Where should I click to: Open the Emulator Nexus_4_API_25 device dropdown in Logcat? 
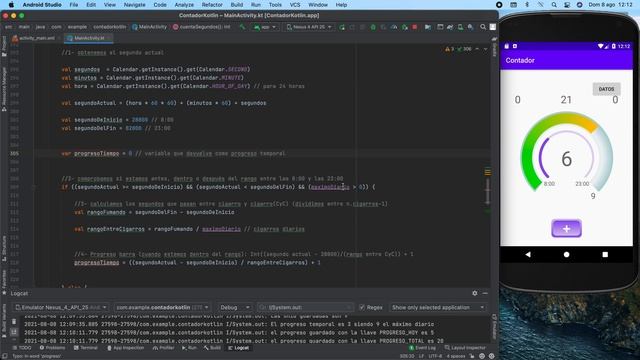(x=60, y=307)
